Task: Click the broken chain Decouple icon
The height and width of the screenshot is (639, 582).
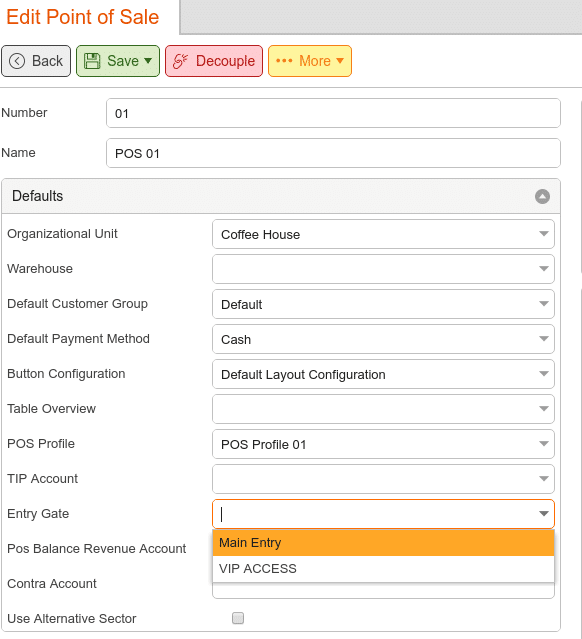Action: pos(181,61)
